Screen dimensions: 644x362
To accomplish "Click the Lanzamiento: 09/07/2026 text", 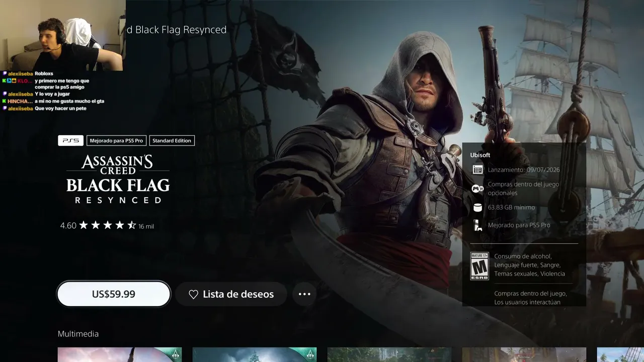I will click(524, 170).
